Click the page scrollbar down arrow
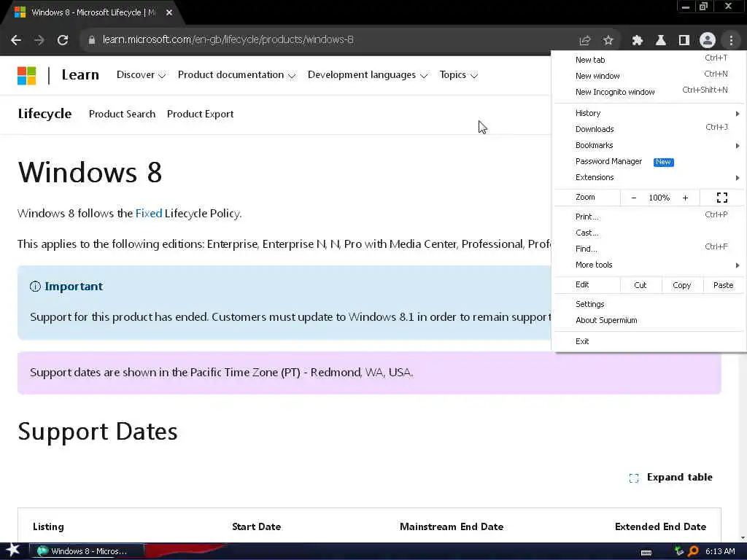The image size is (747, 560). [x=743, y=538]
